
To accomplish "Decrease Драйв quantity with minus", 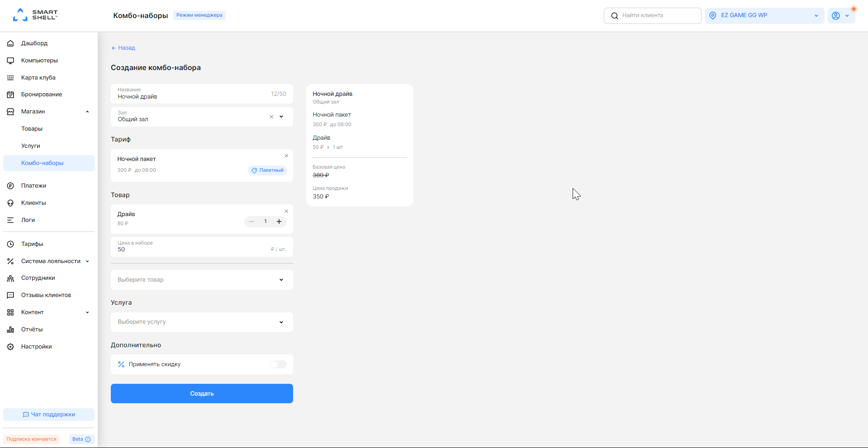I will coord(251,222).
